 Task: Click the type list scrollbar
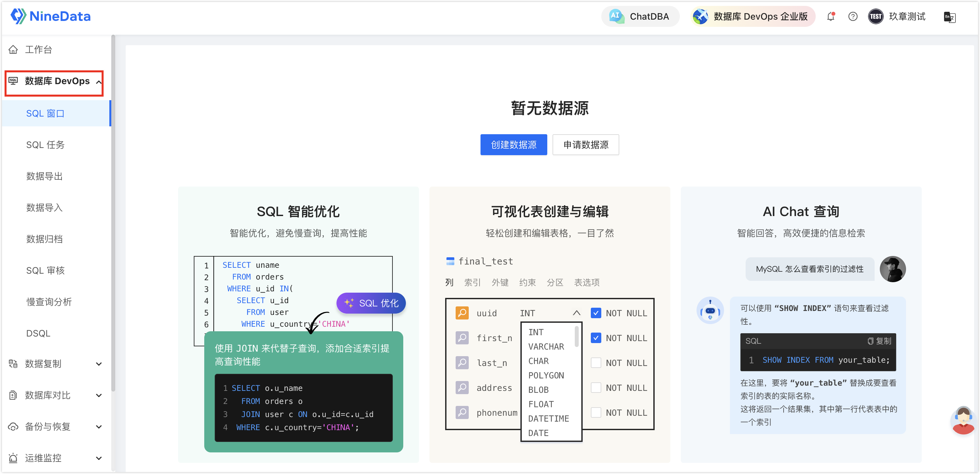click(x=577, y=336)
